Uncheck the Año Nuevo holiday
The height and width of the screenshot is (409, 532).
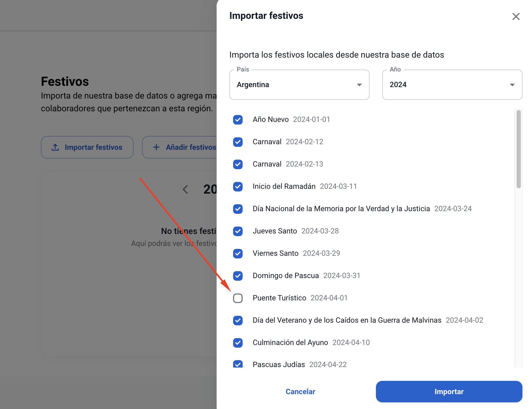coord(238,120)
